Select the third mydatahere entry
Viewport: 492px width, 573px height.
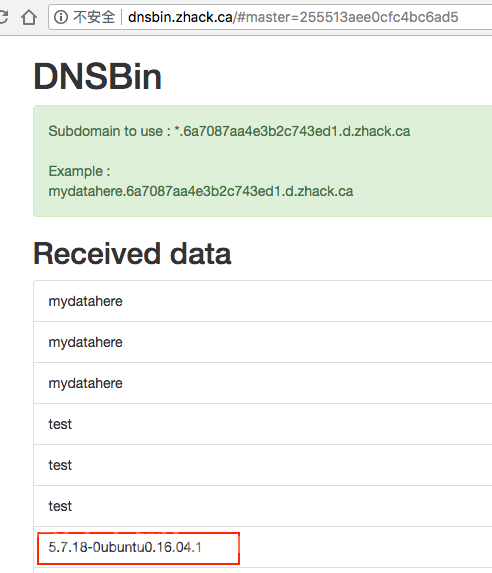coord(262,383)
